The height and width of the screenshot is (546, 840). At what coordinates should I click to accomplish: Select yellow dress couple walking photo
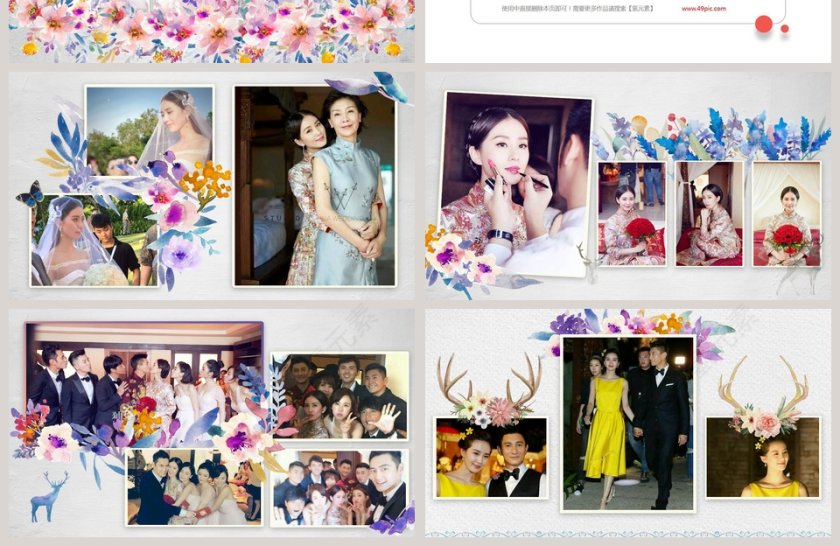628,423
